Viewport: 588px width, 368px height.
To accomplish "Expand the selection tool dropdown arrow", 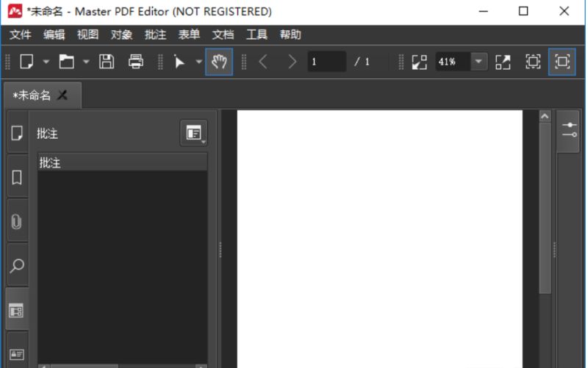I will (x=198, y=62).
